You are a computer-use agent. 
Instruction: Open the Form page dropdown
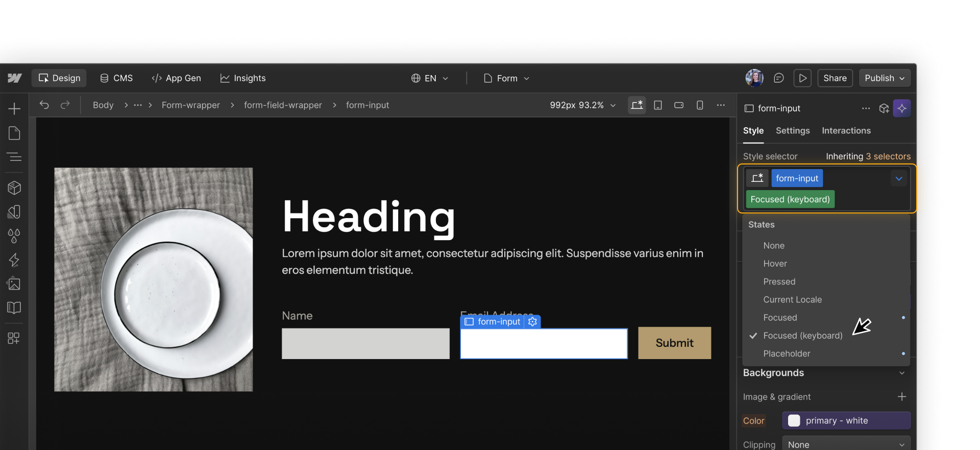(506, 78)
